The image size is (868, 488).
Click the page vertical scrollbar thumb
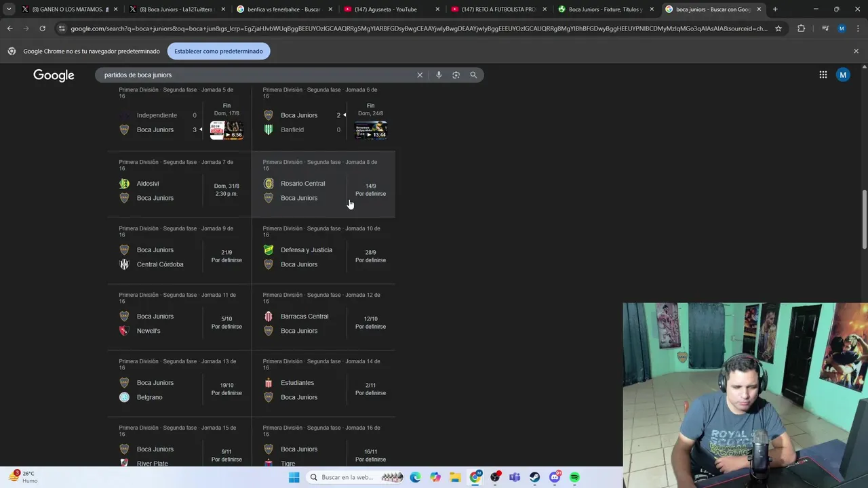coord(864,219)
